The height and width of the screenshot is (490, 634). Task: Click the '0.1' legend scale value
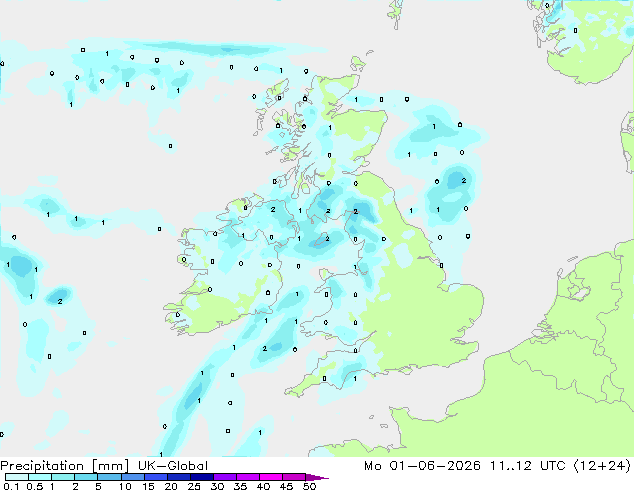click(11, 486)
